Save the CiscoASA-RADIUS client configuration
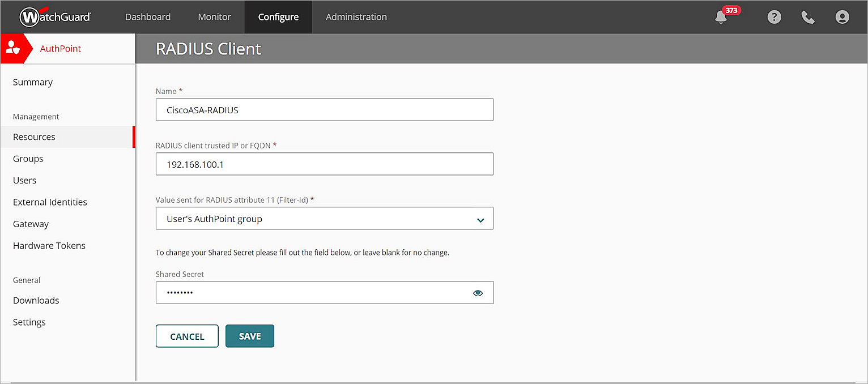The width and height of the screenshot is (868, 384). click(x=249, y=336)
